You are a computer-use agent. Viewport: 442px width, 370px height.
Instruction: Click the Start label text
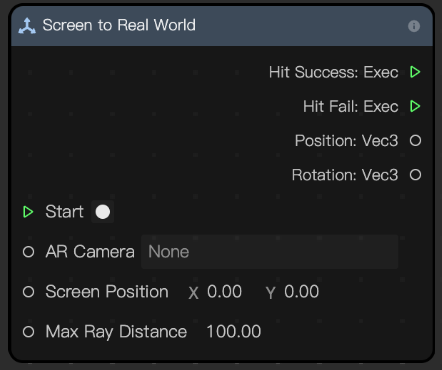tap(64, 212)
